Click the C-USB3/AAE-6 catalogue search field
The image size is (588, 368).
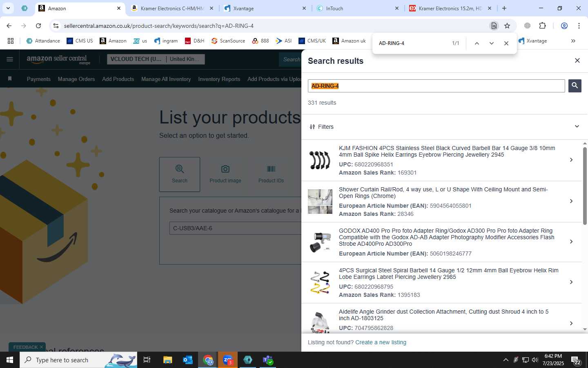pyautogui.click(x=235, y=228)
